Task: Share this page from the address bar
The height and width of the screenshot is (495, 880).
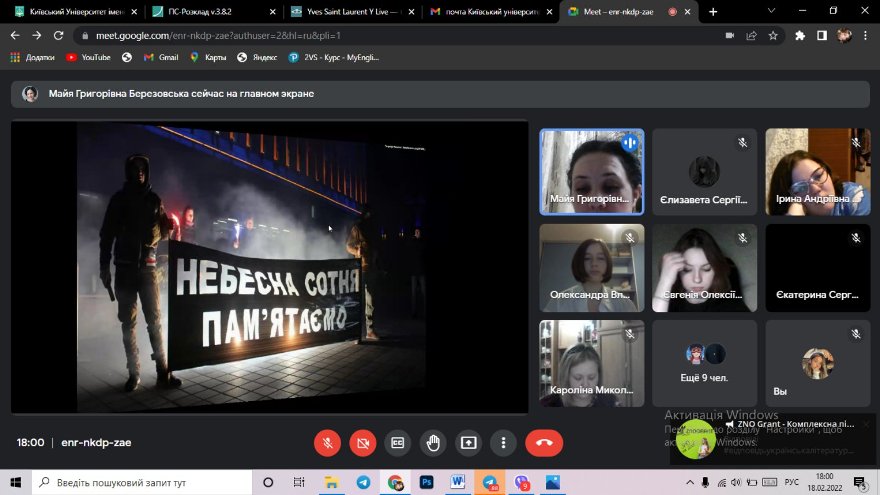Action: (x=751, y=35)
